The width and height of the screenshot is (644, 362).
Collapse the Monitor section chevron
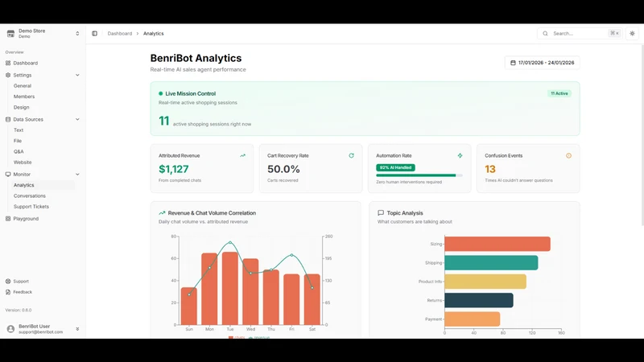pos(77,175)
